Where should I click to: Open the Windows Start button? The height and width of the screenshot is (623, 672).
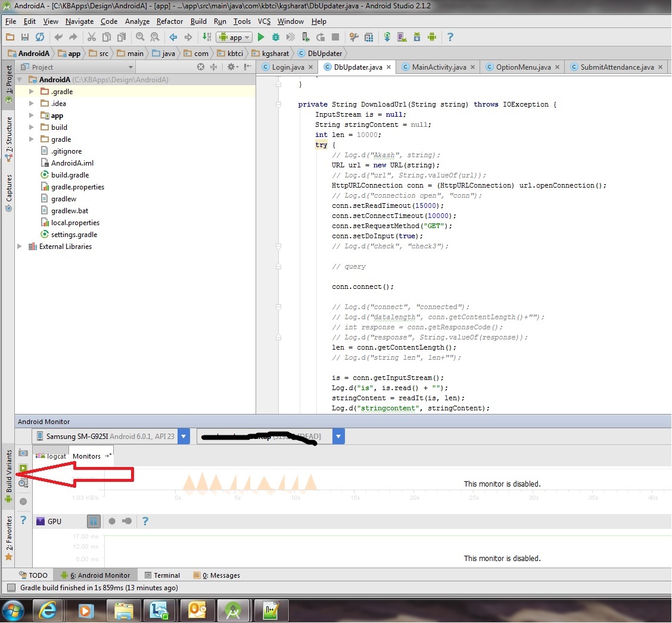(13, 610)
